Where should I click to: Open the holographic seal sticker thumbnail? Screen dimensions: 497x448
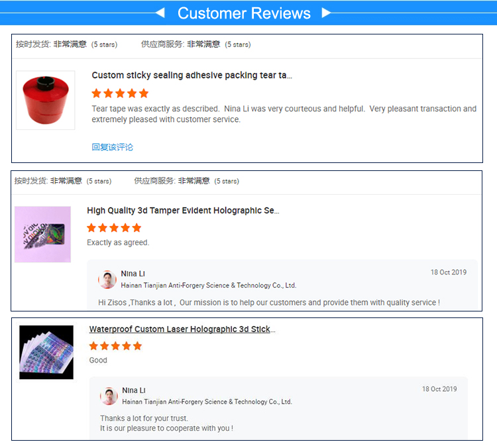point(43,235)
